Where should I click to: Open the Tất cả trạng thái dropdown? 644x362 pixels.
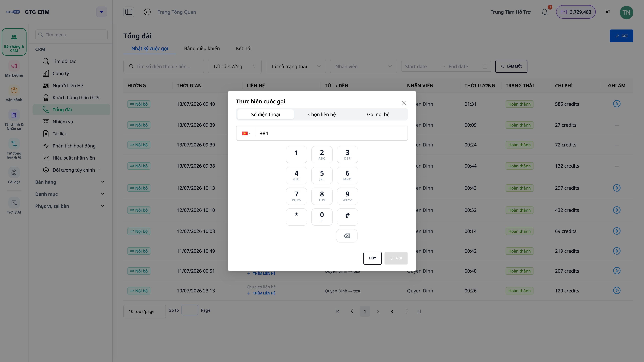pyautogui.click(x=296, y=67)
